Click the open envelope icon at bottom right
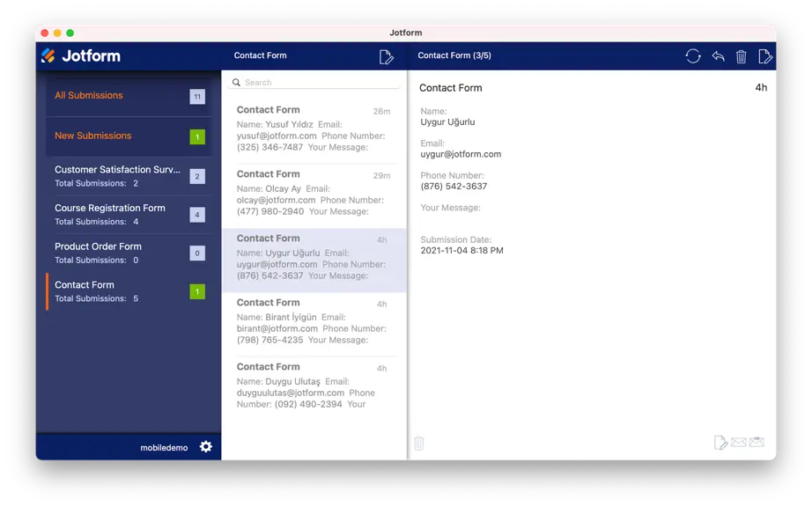 [x=757, y=442]
